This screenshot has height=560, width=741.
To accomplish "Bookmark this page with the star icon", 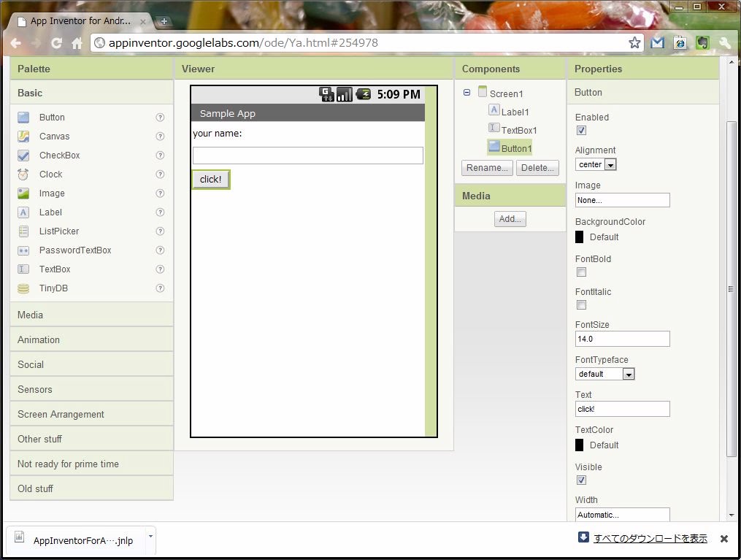I will click(635, 43).
